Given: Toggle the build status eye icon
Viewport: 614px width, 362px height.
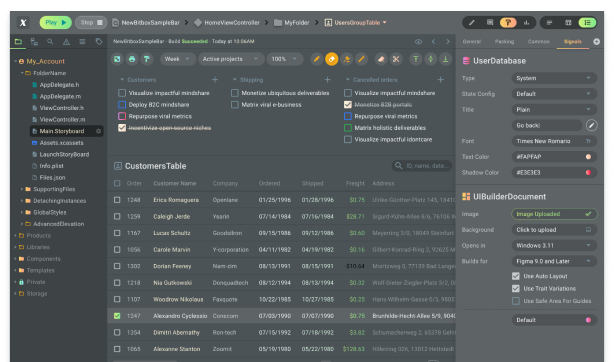Looking at the screenshot, I should click(x=418, y=42).
